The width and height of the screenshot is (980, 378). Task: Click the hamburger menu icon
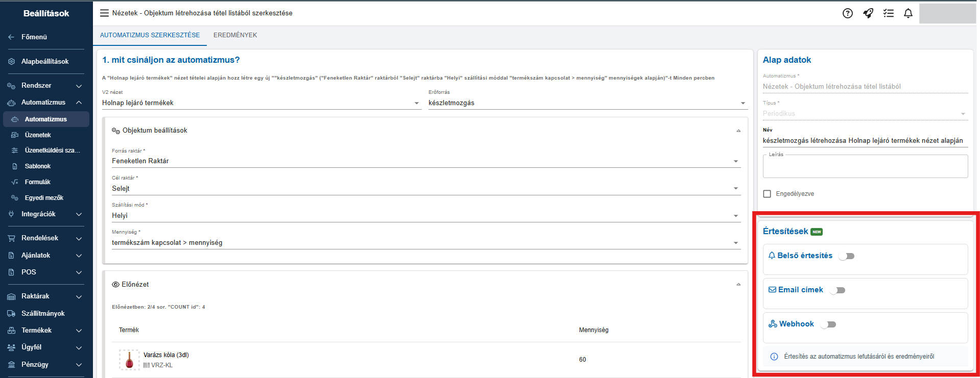(x=104, y=13)
